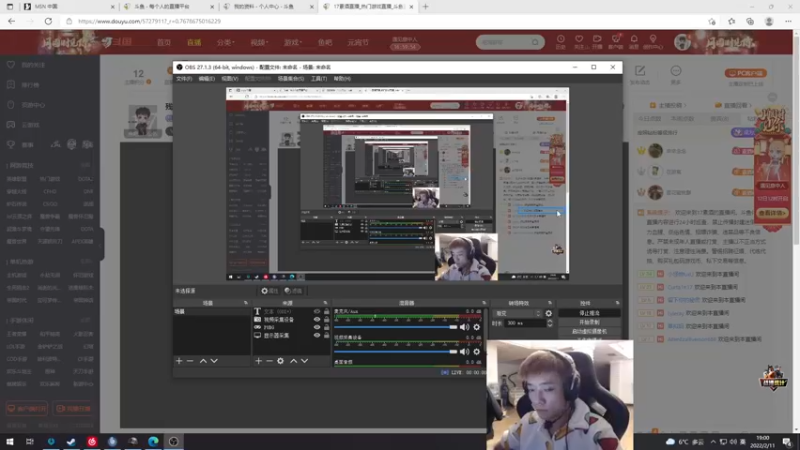Open Douyu 游戏 dropdown in navbar

pyautogui.click(x=292, y=42)
